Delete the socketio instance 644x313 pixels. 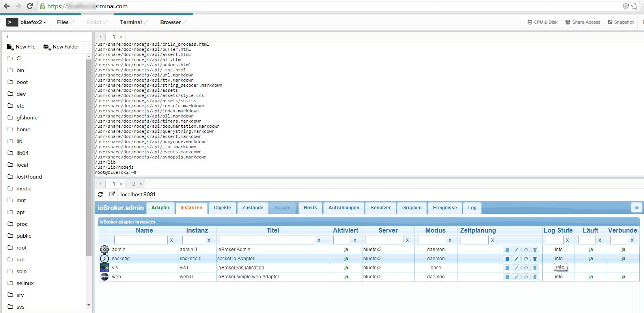pos(535,259)
